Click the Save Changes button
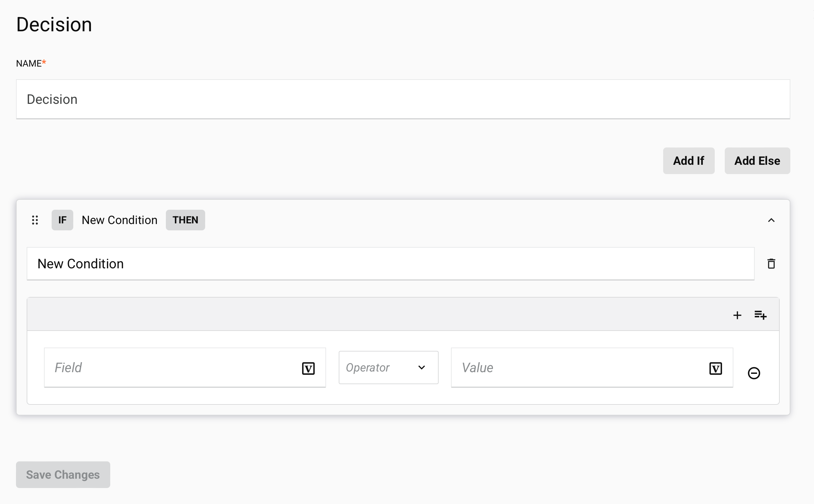The height and width of the screenshot is (504, 814). [63, 474]
